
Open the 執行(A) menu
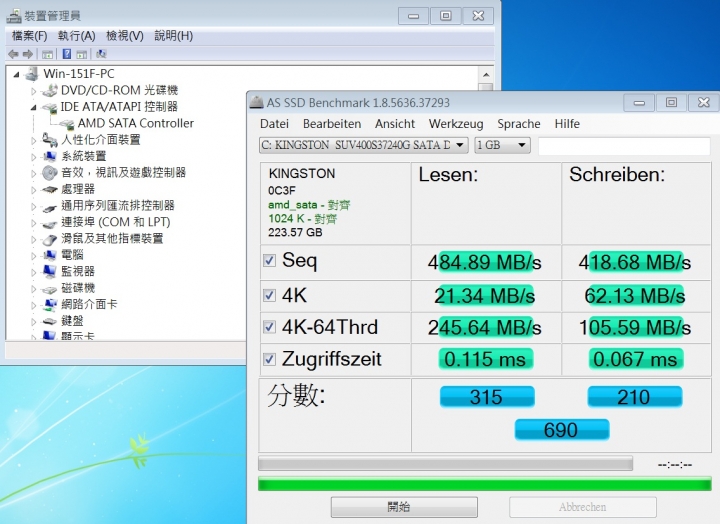[77, 36]
